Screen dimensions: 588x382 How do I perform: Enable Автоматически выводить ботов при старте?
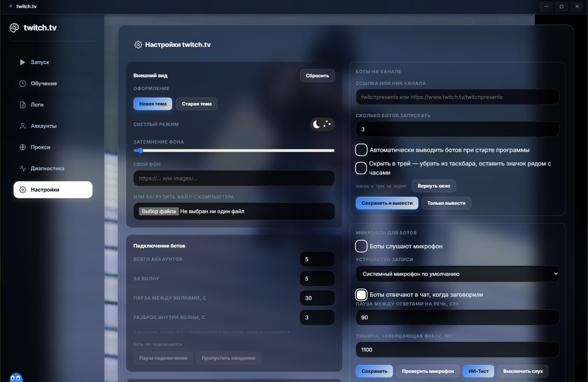point(361,150)
